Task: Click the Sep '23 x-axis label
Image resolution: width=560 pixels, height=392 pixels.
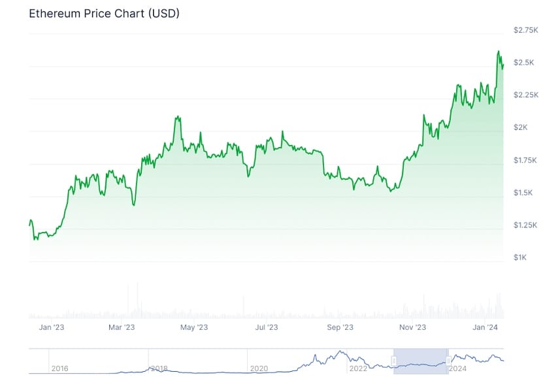Action: tap(340, 327)
